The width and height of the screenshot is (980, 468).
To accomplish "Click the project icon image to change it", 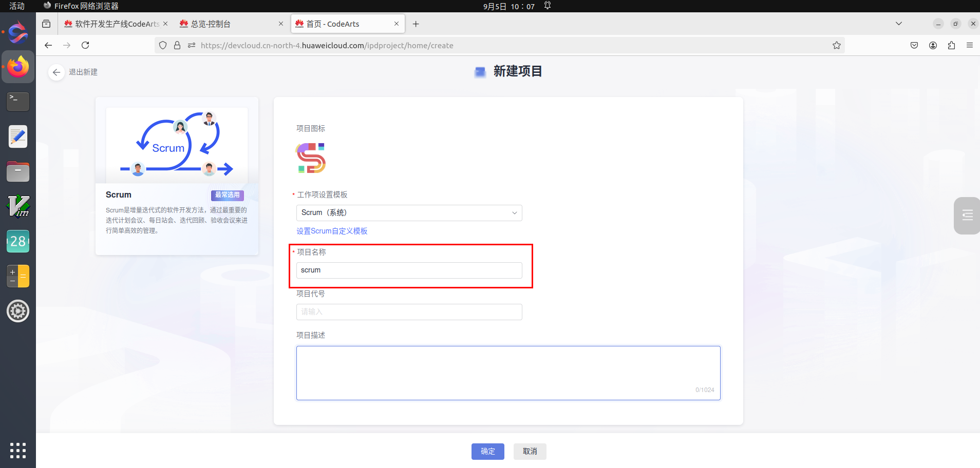I will [x=311, y=158].
